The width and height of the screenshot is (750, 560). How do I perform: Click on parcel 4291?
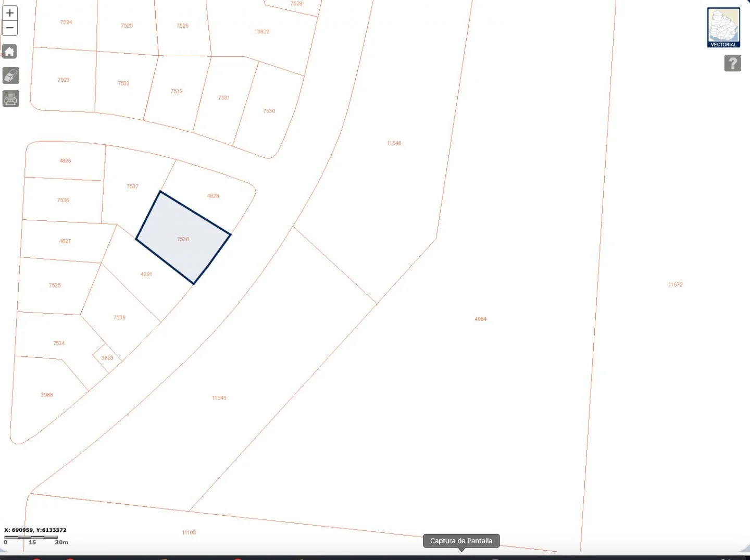coord(146,274)
